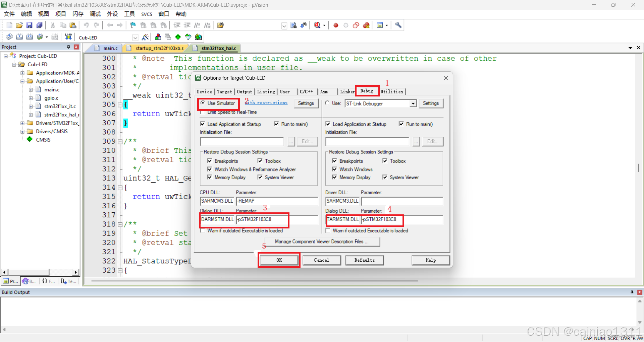Open the Utilities tab
Screen dimensions: 644x342
[392, 92]
